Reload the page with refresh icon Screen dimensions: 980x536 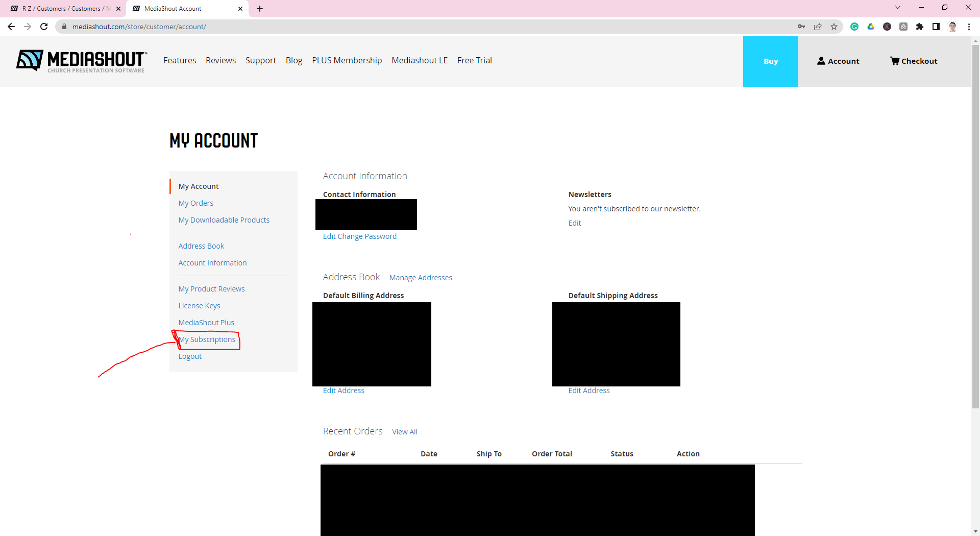point(44,27)
